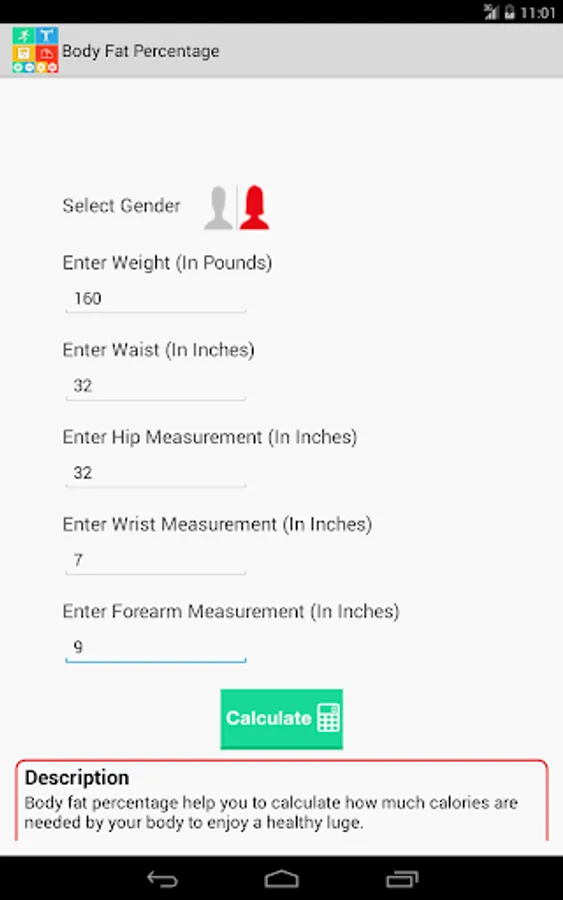Click the Calculate button
This screenshot has width=563, height=900.
click(x=281, y=719)
